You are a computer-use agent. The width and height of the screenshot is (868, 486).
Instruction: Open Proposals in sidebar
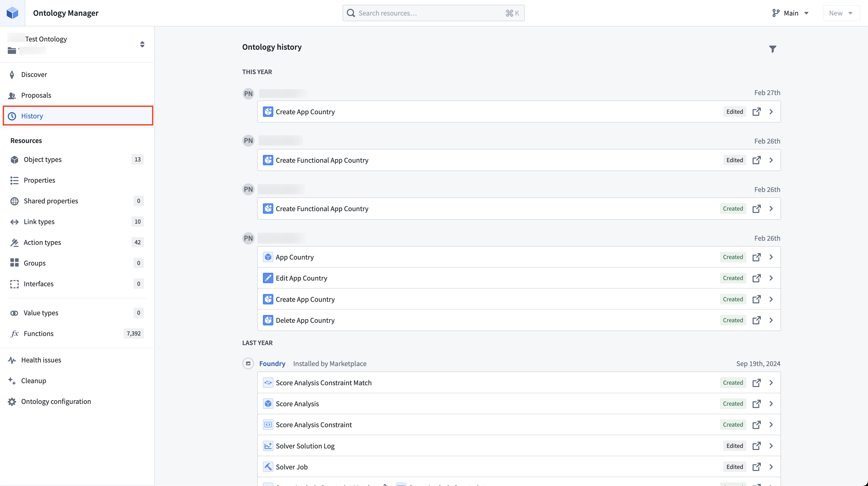pos(77,95)
